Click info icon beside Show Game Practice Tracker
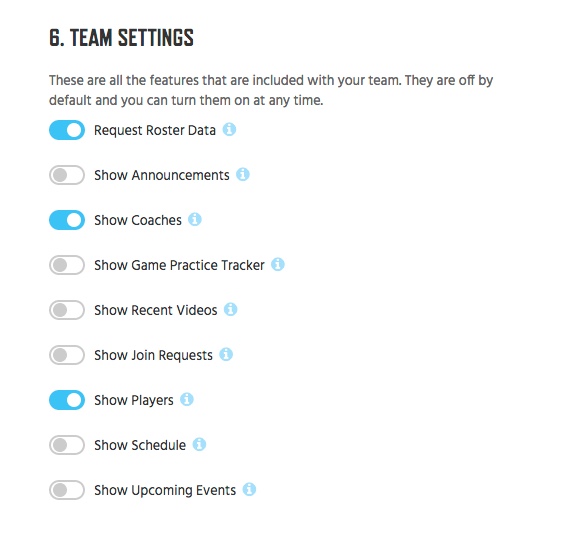This screenshot has width=587, height=559. point(278,264)
